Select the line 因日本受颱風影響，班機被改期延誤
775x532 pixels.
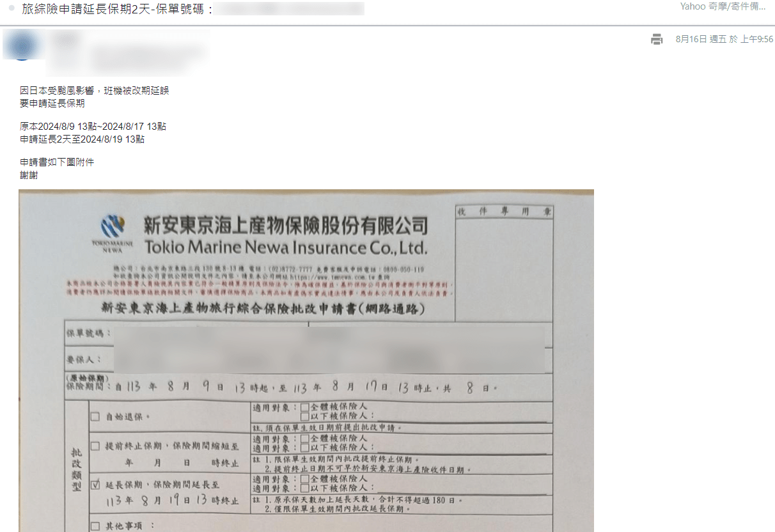[x=95, y=91]
